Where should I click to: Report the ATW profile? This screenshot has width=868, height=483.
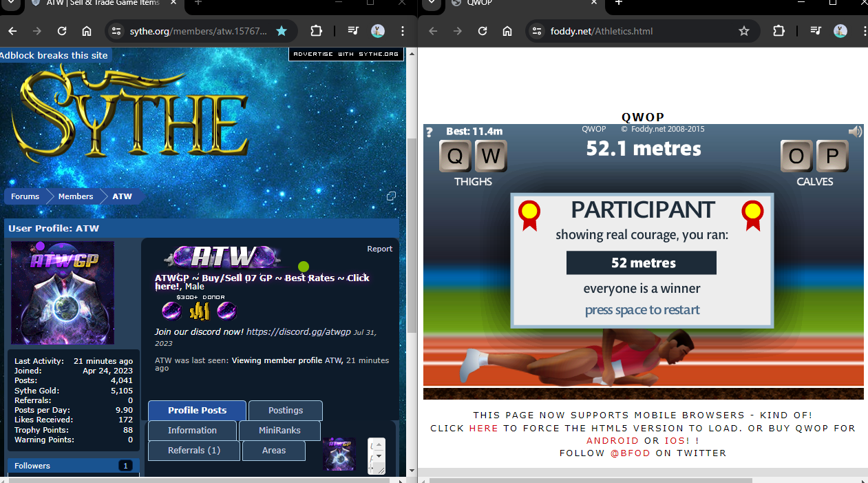[x=379, y=249]
